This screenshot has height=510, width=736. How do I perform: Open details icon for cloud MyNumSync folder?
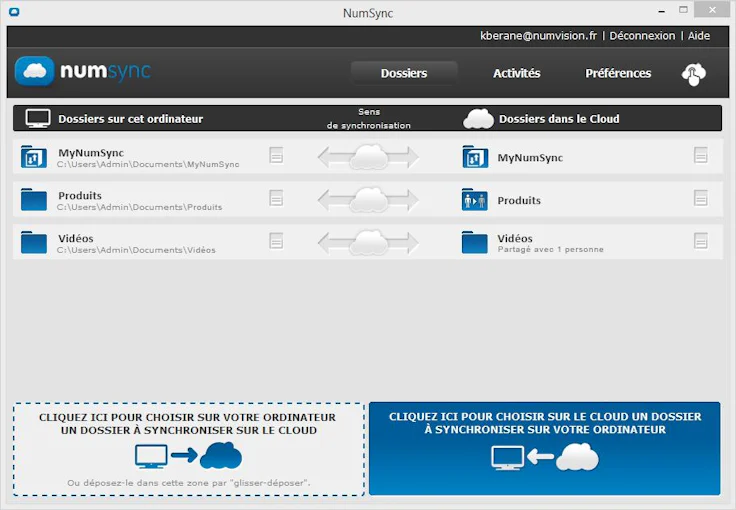pyautogui.click(x=701, y=155)
